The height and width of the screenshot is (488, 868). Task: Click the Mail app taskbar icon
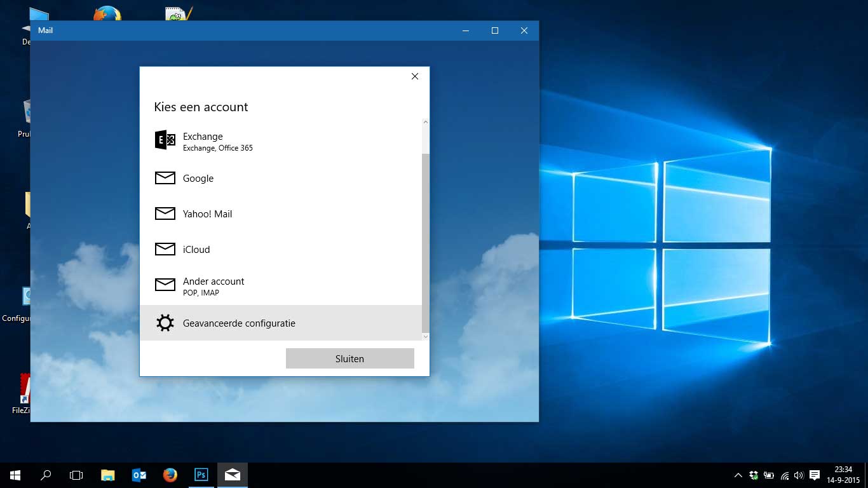tap(233, 475)
